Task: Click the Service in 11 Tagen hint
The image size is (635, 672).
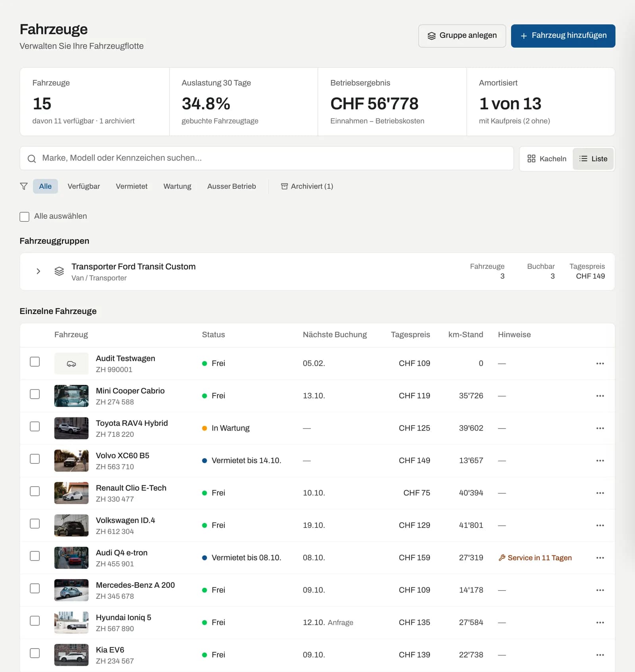Action: [535, 558]
